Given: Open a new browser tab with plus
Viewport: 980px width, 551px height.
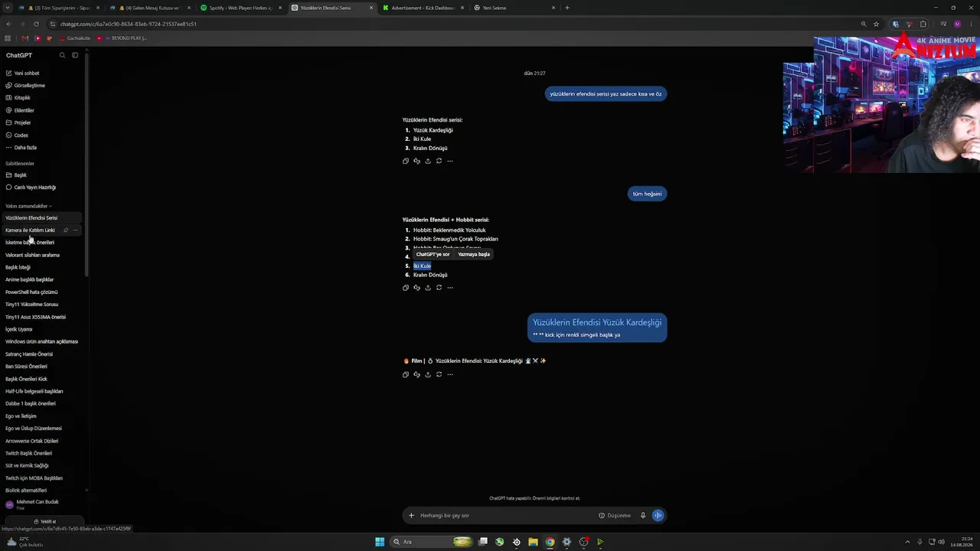Looking at the screenshot, I should pos(567,8).
